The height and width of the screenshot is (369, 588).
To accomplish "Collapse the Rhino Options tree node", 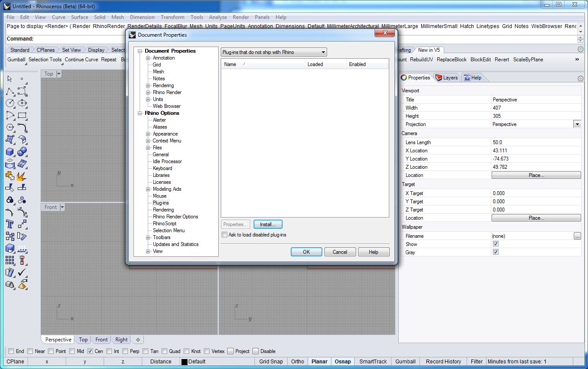I will pos(140,113).
